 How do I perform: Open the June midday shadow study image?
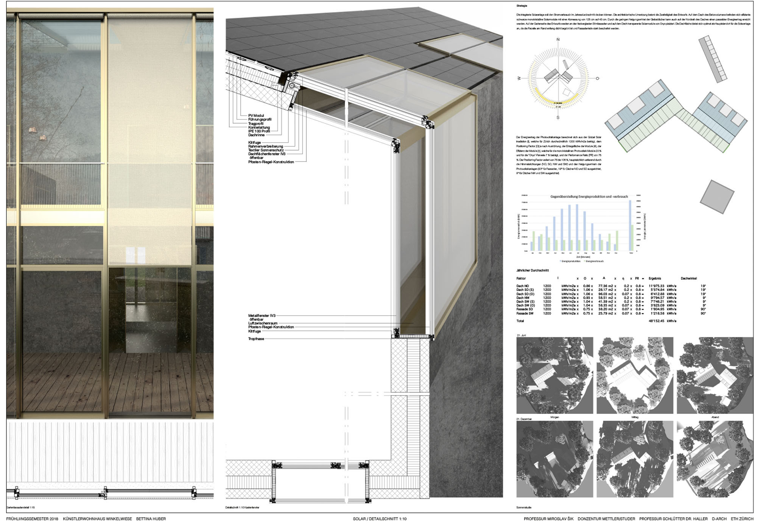click(x=635, y=375)
